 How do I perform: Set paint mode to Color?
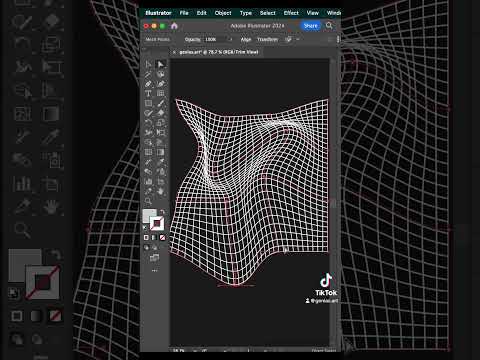coord(146,237)
